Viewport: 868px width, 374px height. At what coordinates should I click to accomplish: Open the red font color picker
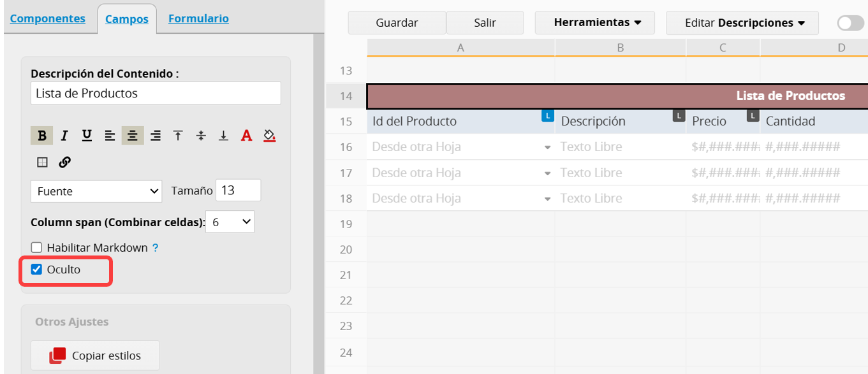(246, 136)
